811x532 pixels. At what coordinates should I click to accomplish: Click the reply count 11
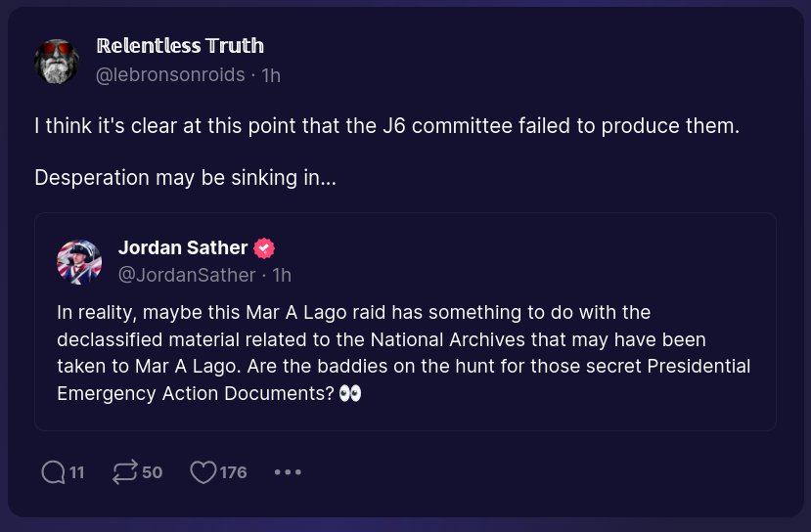[77, 472]
